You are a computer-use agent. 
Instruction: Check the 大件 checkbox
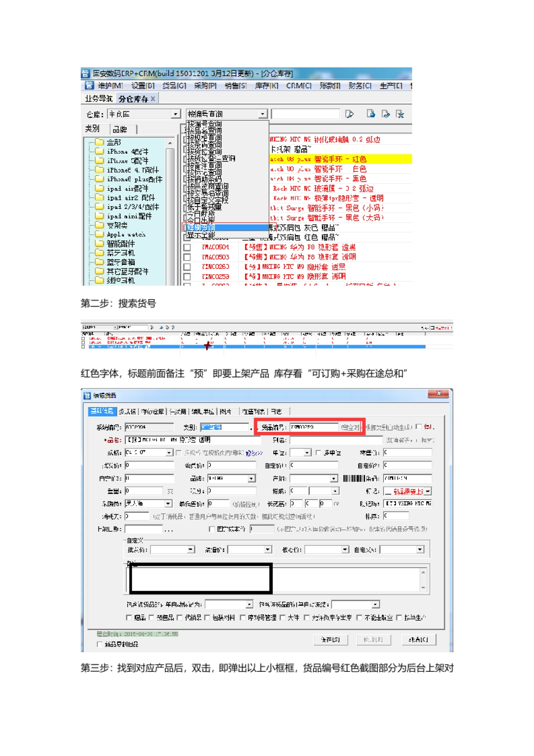pos(283,618)
